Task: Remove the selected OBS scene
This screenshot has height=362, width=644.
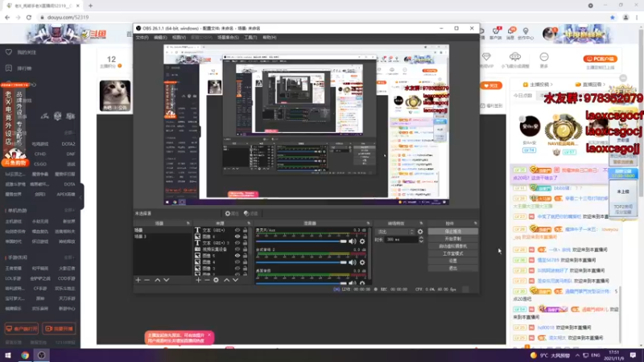Action: tap(147, 280)
